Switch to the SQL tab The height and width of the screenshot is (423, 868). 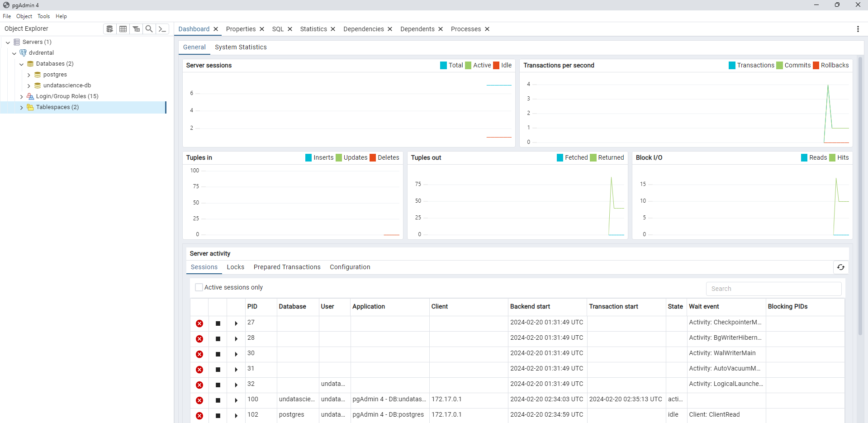278,29
